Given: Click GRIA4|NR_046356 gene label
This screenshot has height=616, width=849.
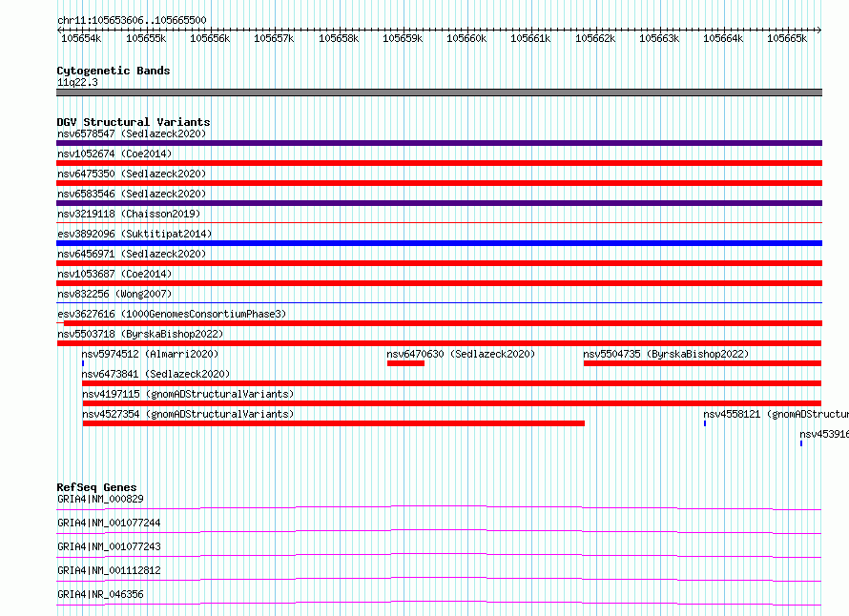Looking at the screenshot, I should pyautogui.click(x=100, y=594).
